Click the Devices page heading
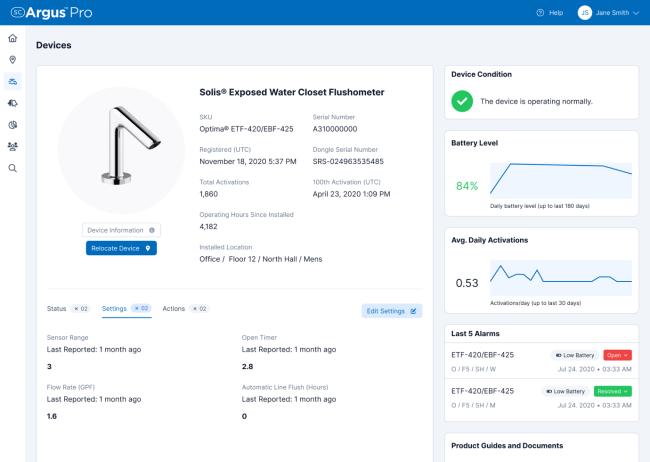 coord(53,45)
